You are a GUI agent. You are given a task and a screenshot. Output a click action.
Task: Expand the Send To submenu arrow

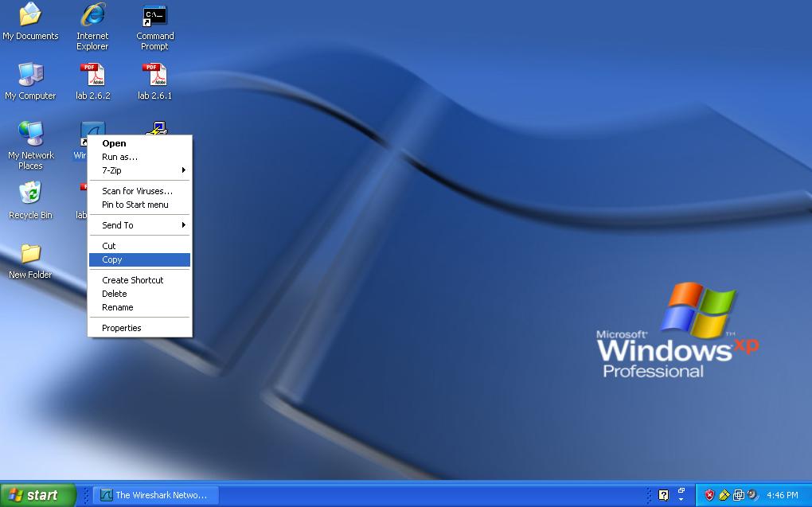[x=183, y=225]
